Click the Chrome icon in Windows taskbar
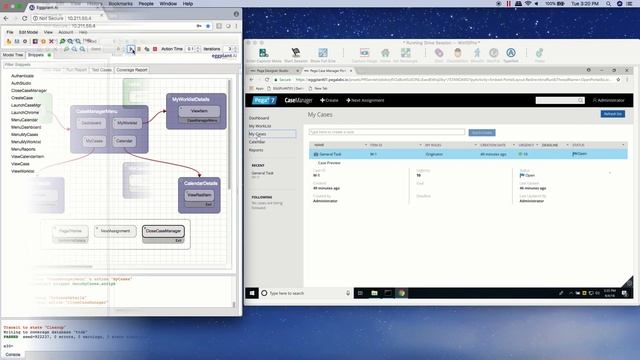 pos(402,293)
